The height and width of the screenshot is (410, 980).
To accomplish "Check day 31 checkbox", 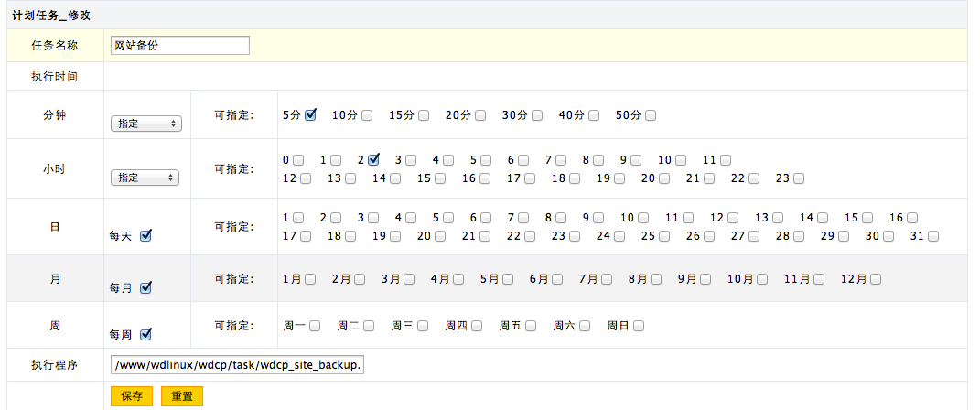I will pos(933,236).
